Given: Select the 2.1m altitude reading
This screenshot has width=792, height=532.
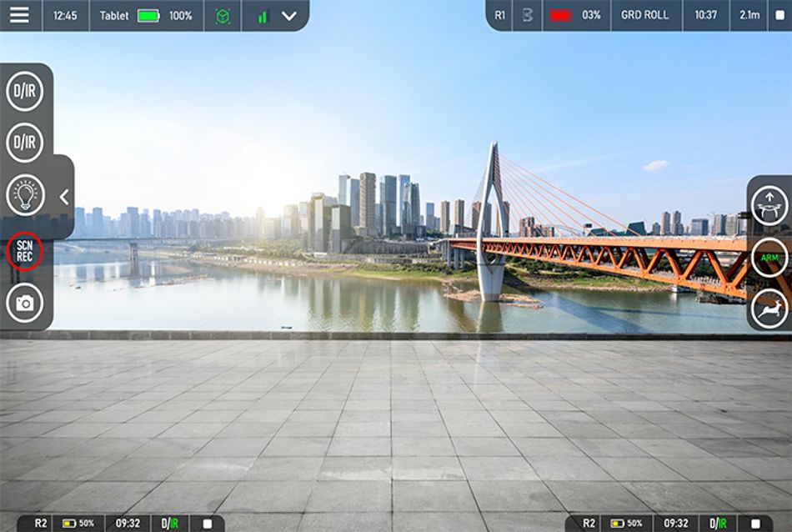Looking at the screenshot, I should (x=749, y=15).
